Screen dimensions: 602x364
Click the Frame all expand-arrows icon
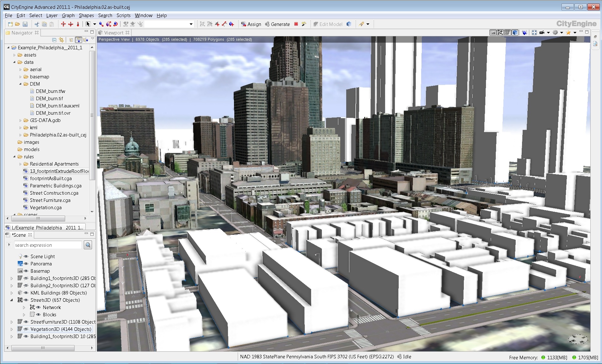(x=534, y=33)
